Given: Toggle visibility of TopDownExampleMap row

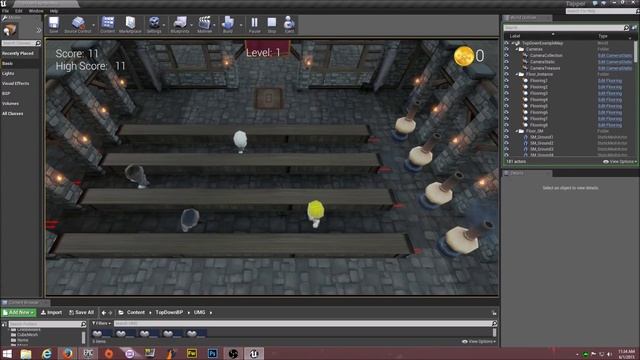Looking at the screenshot, I should click(507, 43).
